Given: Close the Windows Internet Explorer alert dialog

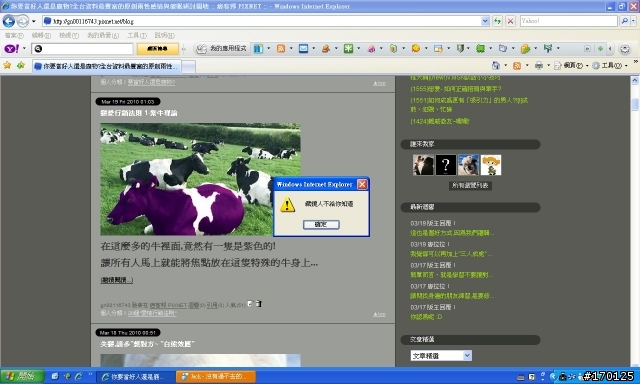Looking at the screenshot, I should pyautogui.click(x=362, y=184).
